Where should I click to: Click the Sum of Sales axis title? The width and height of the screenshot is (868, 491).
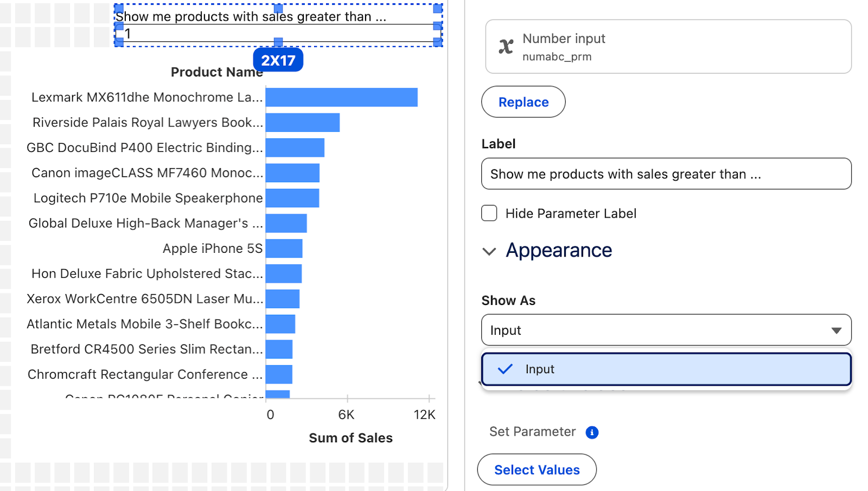coord(350,438)
